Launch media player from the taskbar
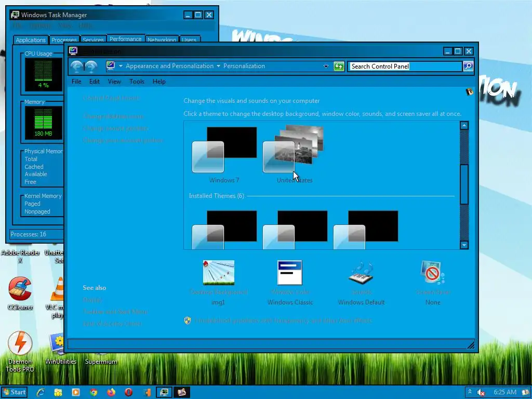 click(76, 392)
